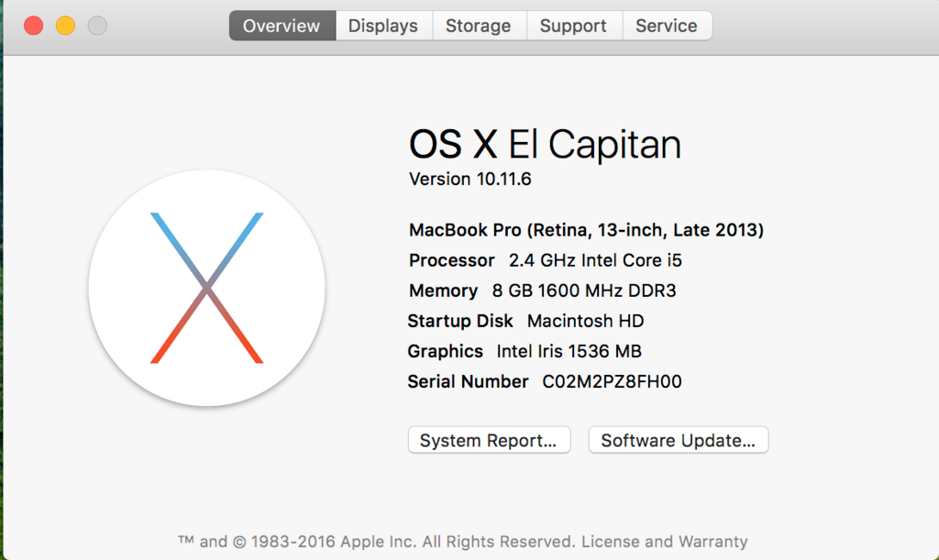The image size is (939, 560).
Task: Open the License and Warranty link
Action: [664, 542]
